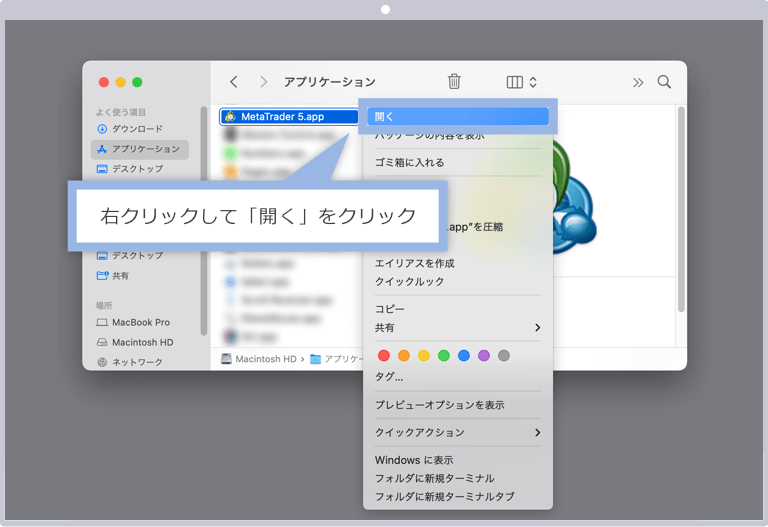Apply the orange tag color
Image resolution: width=768 pixels, height=527 pixels.
(x=404, y=356)
